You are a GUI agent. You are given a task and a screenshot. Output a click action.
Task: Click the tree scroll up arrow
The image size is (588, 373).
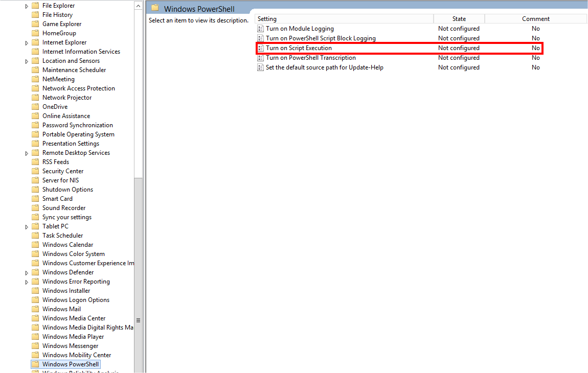coord(138,6)
